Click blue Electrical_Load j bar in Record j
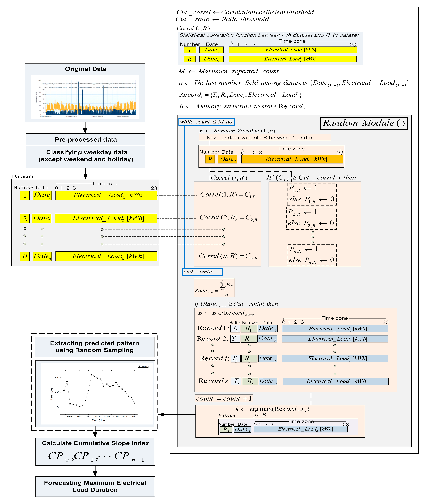427x504 pixels. tap(335, 359)
